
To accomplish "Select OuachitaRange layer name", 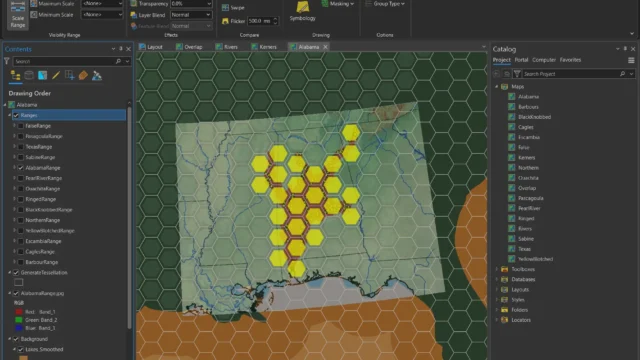I will [42, 189].
